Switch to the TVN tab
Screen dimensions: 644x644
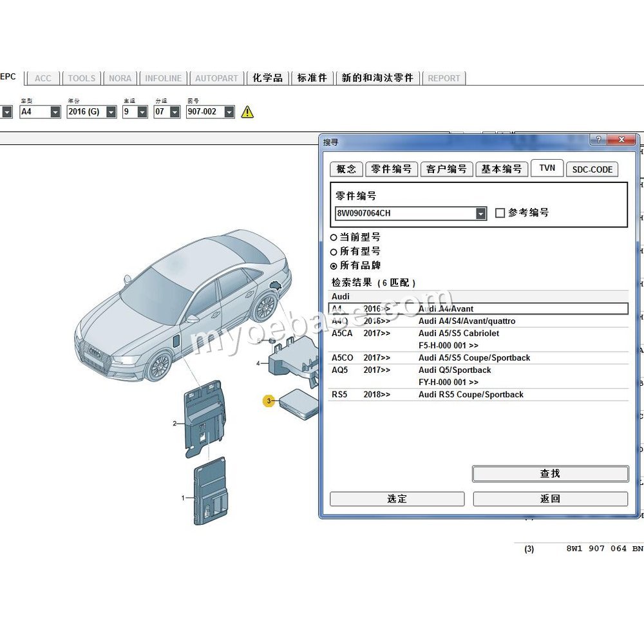tap(547, 168)
